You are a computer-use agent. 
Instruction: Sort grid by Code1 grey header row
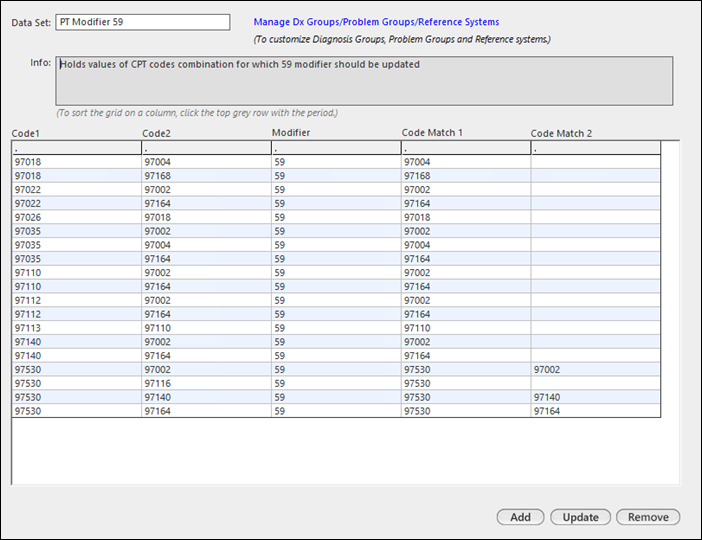77,148
